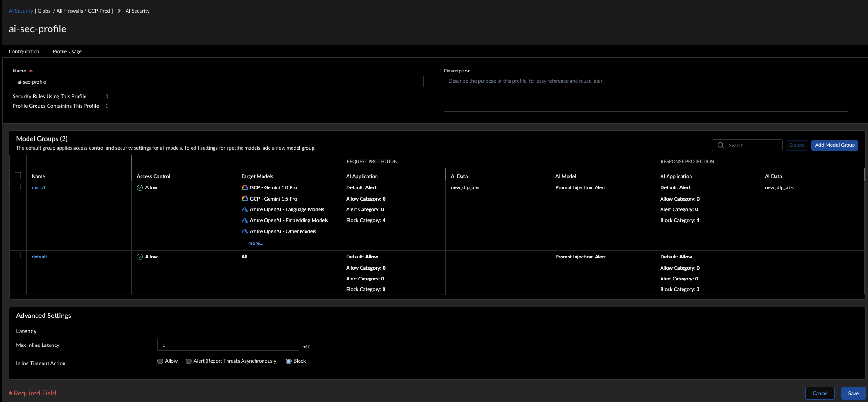Expand target models with the more... link
This screenshot has width=868, height=402.
coord(256,243)
